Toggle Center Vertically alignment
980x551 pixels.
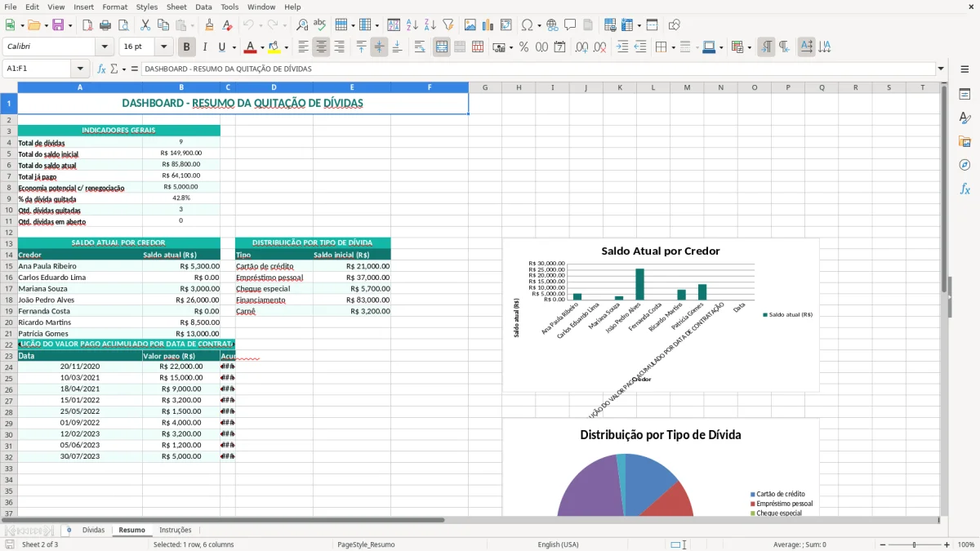[379, 47]
